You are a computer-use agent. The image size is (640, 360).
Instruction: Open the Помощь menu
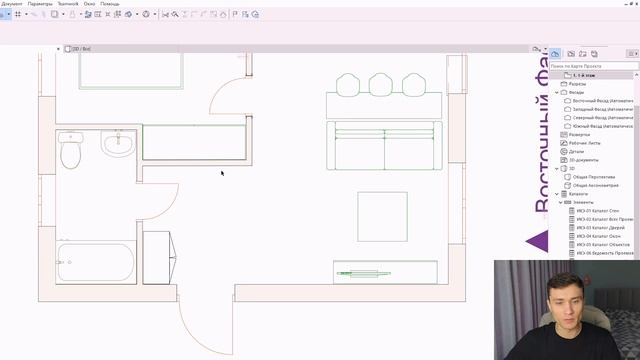click(x=110, y=4)
